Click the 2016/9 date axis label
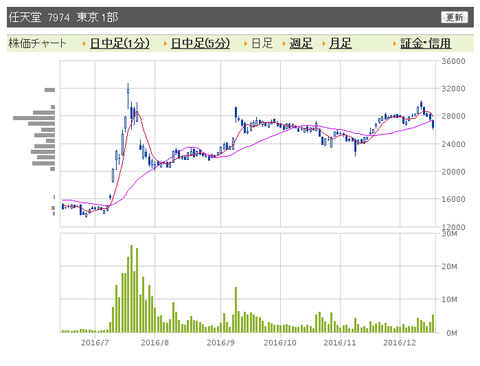 [220, 343]
